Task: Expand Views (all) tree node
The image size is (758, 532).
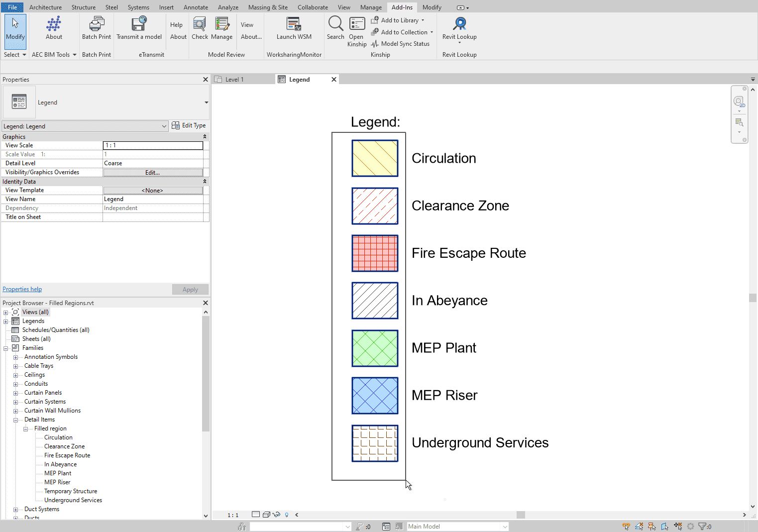Action: [x=5, y=313]
